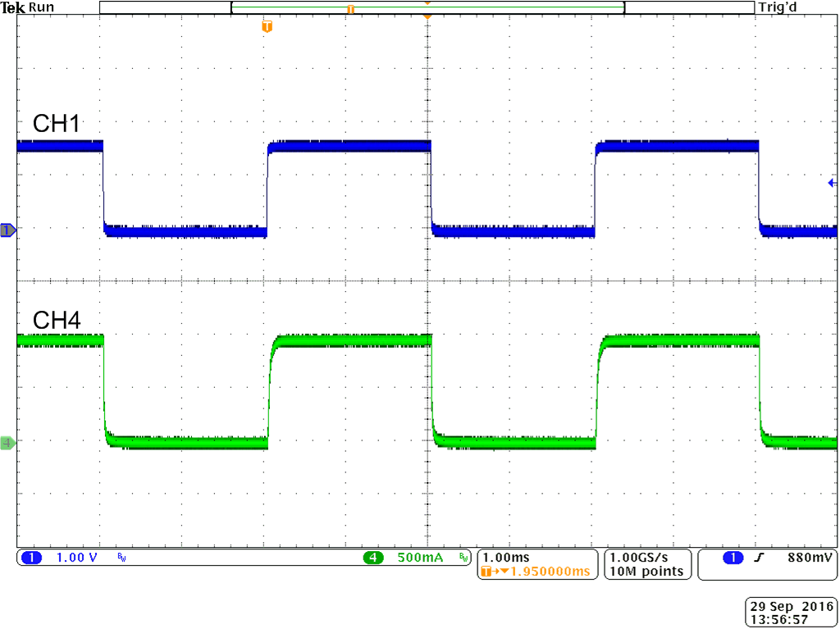Select the green CH4 channel marker
Viewport: 840px width, 629px height.
coord(6,442)
